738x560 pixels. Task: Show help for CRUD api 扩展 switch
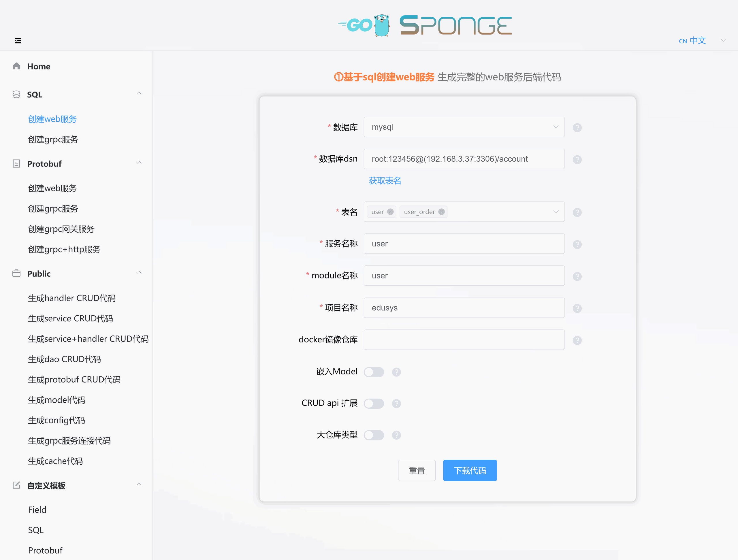[x=396, y=403]
